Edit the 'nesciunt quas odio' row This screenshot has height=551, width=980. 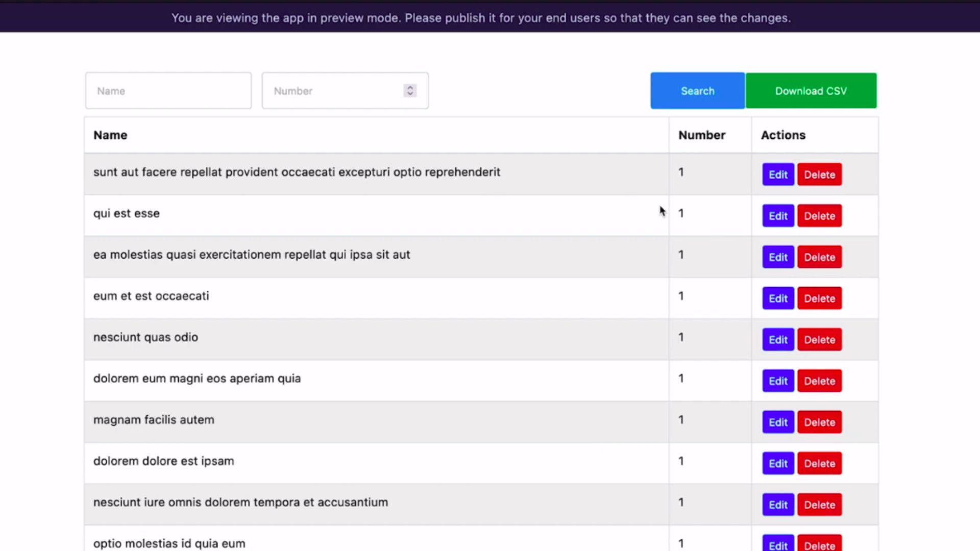[778, 340]
